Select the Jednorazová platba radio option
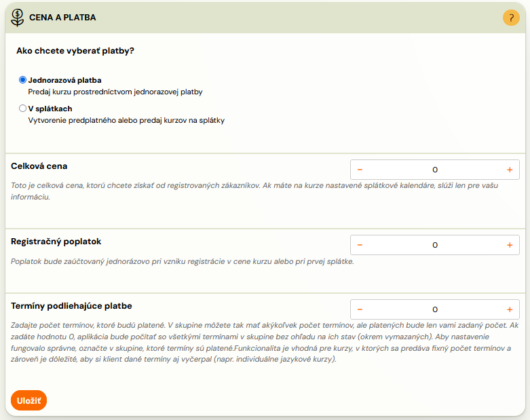This screenshot has height=420, width=530. tap(22, 80)
